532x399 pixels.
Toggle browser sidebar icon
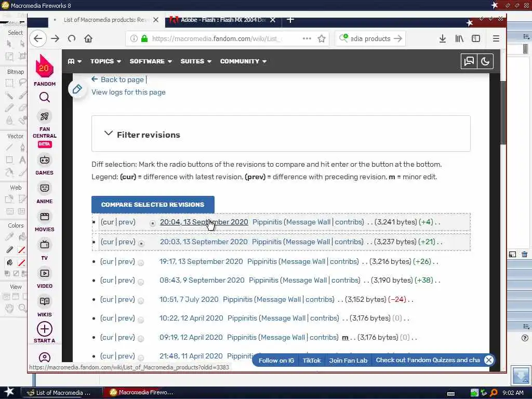(476, 38)
